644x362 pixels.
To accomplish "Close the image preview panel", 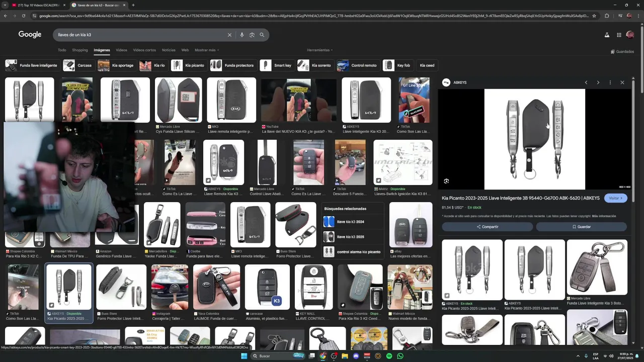I will [622, 82].
